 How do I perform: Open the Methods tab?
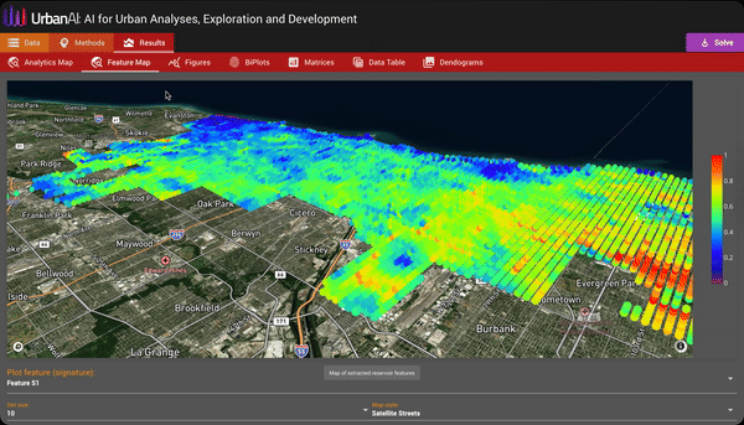[81, 43]
